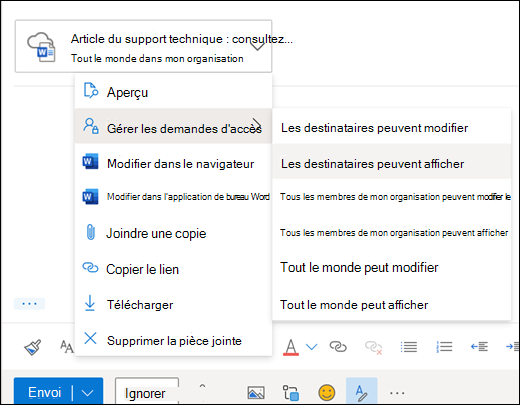This screenshot has height=405, width=520.
Task: Click the red font color A swatch
Action: pyautogui.click(x=291, y=347)
